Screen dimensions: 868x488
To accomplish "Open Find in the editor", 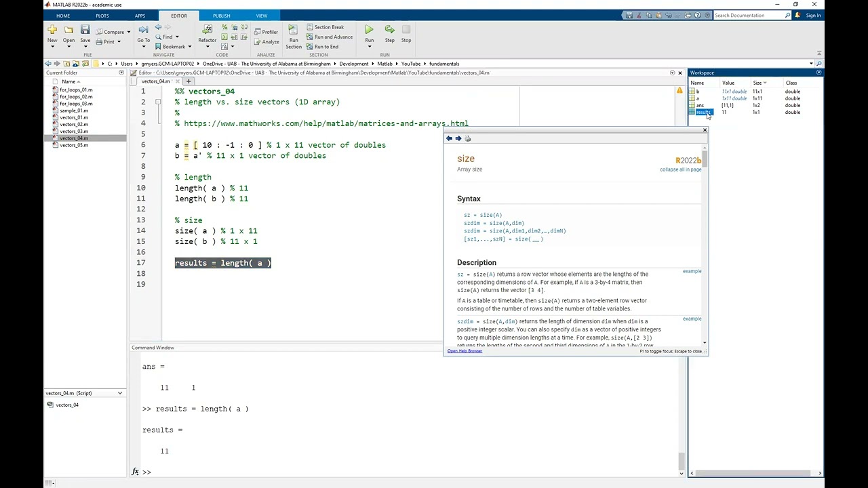I will point(164,37).
